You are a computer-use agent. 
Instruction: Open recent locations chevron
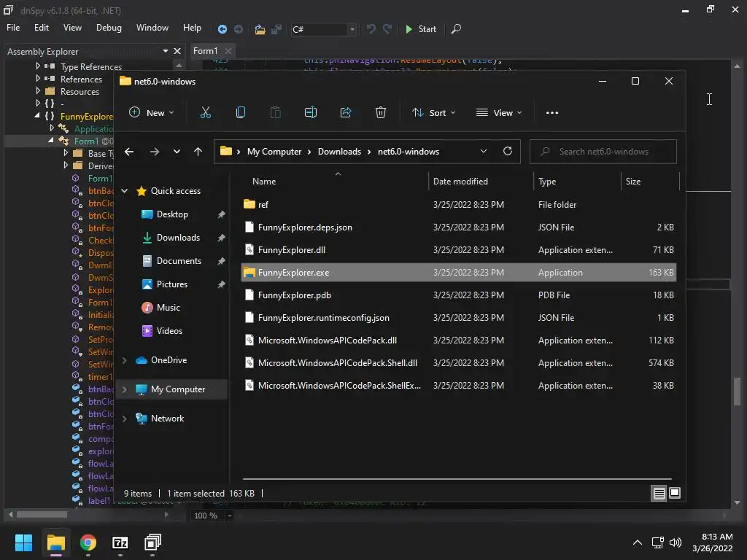pyautogui.click(x=177, y=152)
